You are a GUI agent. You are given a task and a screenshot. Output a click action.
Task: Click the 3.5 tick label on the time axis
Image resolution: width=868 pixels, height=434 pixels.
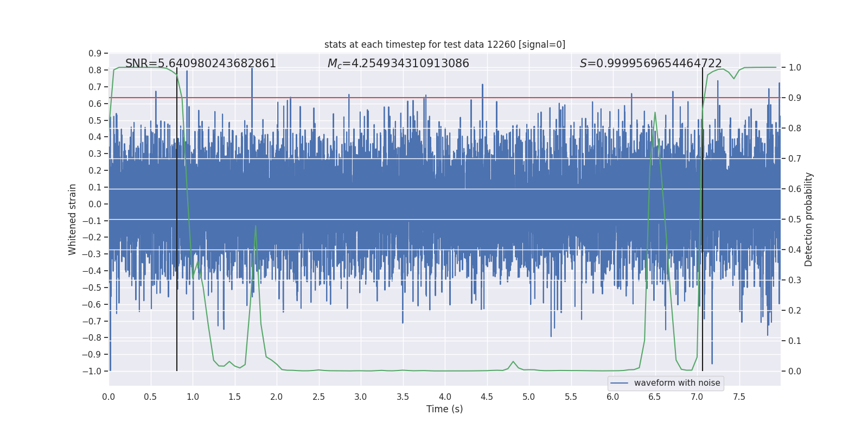point(403,397)
